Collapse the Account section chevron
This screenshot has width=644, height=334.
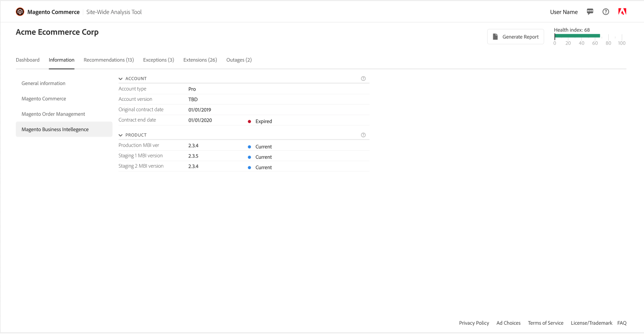click(x=121, y=79)
